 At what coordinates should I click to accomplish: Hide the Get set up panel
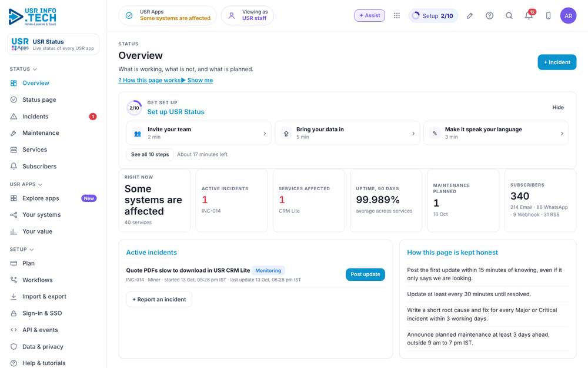[557, 107]
